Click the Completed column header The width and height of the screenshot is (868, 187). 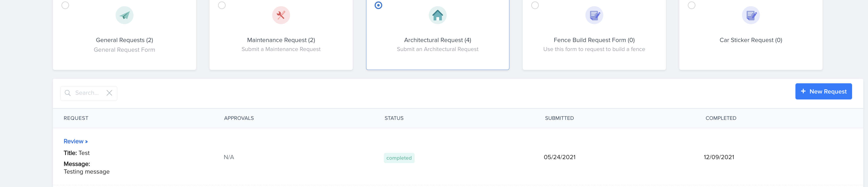(720, 118)
